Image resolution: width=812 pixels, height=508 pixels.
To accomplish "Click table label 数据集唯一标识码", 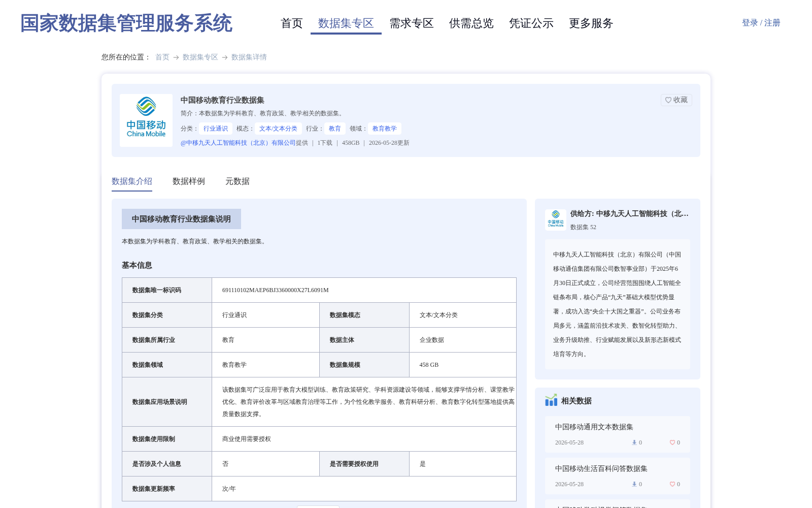I will (x=157, y=290).
